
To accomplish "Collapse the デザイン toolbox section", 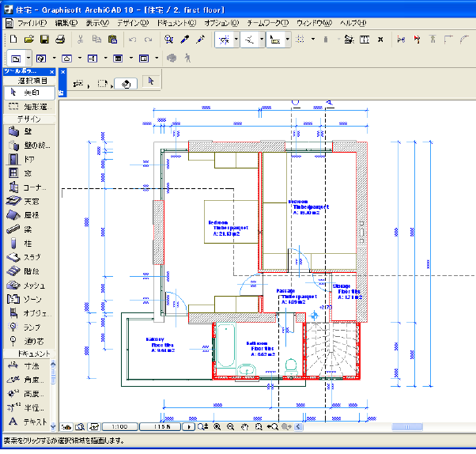I will (28, 119).
